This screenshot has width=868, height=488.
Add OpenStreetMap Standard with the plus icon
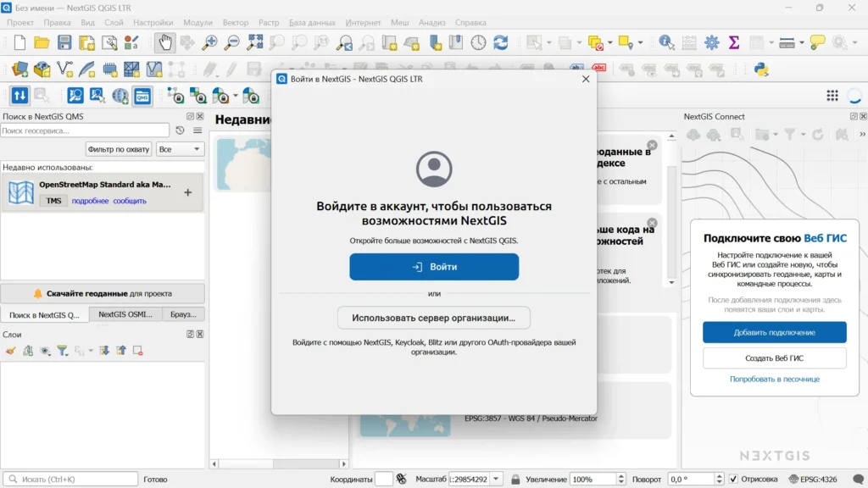pos(187,192)
